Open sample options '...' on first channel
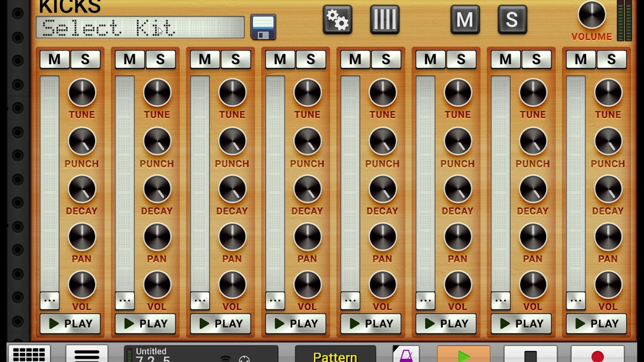This screenshot has height=362, width=644. (x=49, y=300)
